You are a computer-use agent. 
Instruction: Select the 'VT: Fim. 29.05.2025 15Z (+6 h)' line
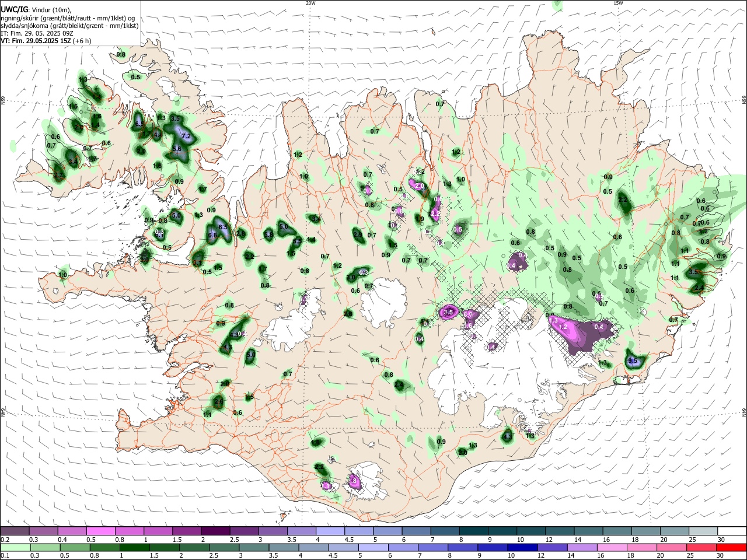46,41
